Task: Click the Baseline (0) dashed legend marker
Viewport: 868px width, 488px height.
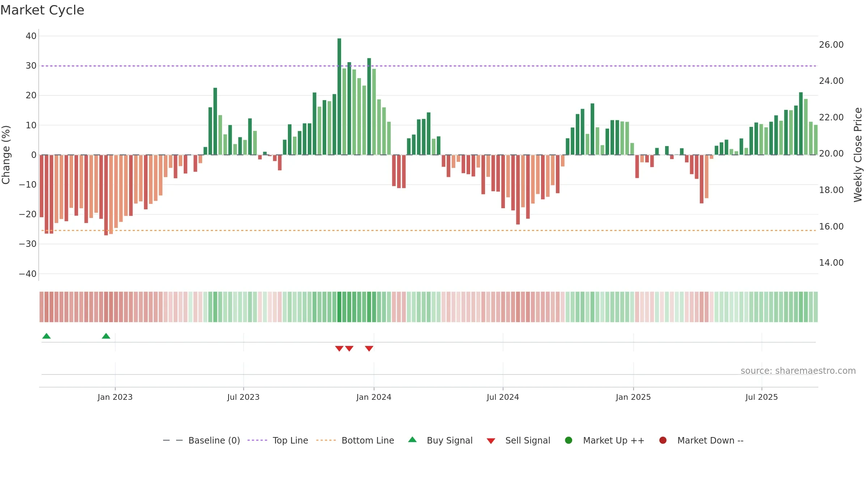Action: (173, 440)
